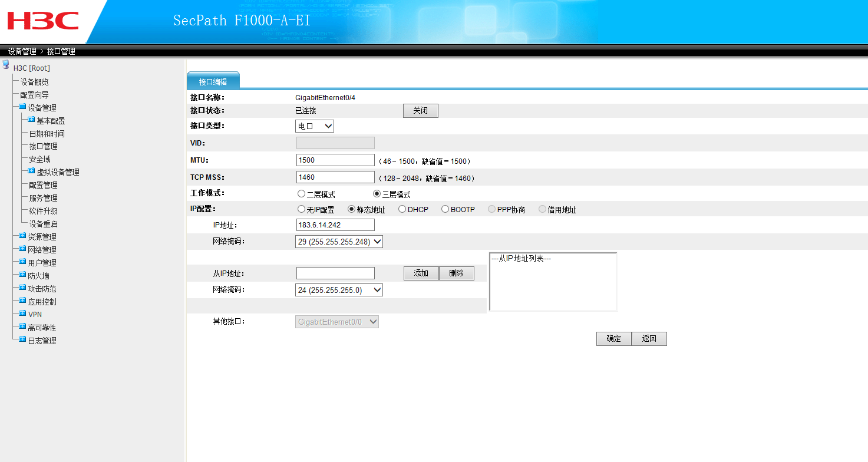Open the 其他接口 dropdown
868x462 pixels.
337,322
